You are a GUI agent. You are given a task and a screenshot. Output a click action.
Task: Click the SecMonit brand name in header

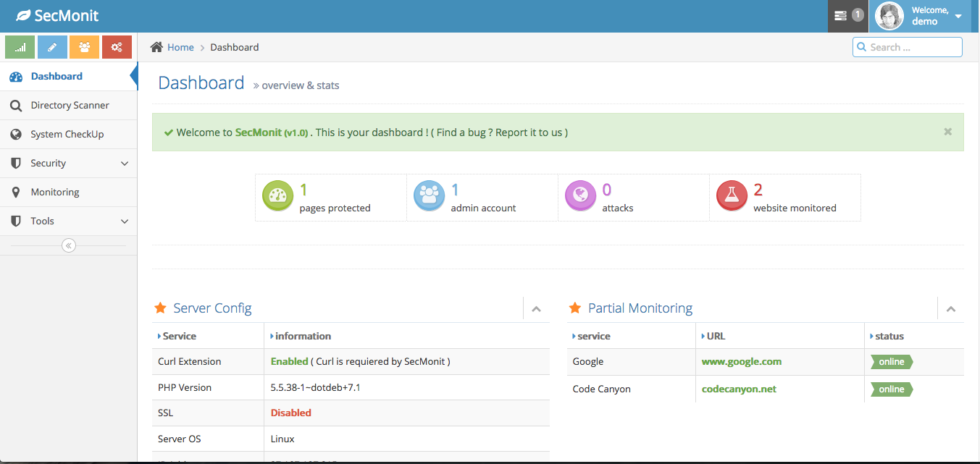tap(67, 15)
